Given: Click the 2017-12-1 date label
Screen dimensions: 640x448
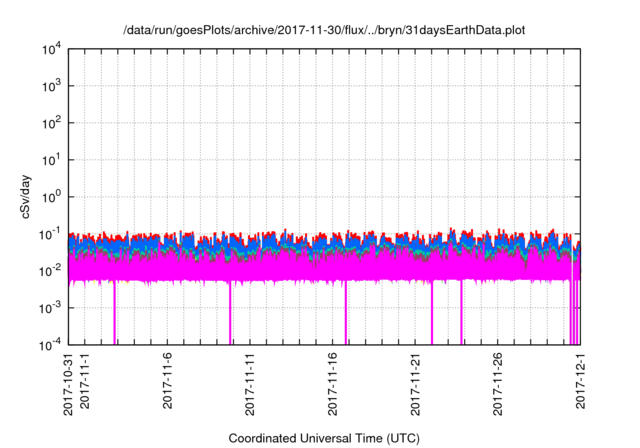Looking at the screenshot, I should click(x=580, y=380).
